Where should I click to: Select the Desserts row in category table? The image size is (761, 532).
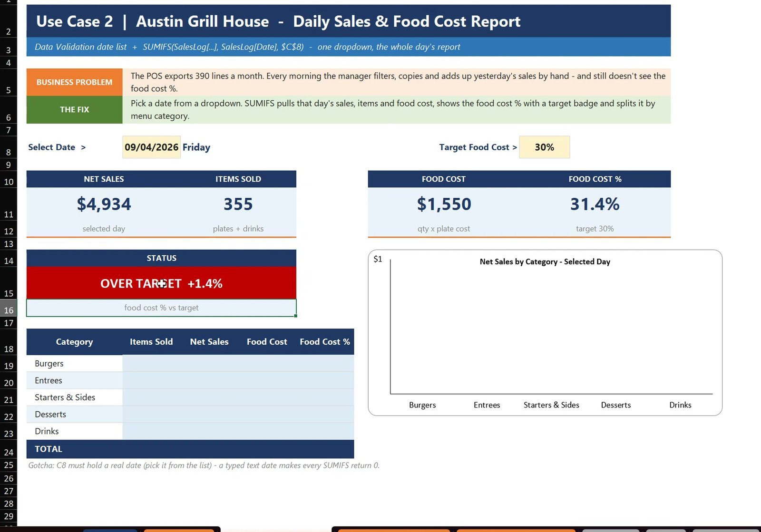[x=190, y=414]
